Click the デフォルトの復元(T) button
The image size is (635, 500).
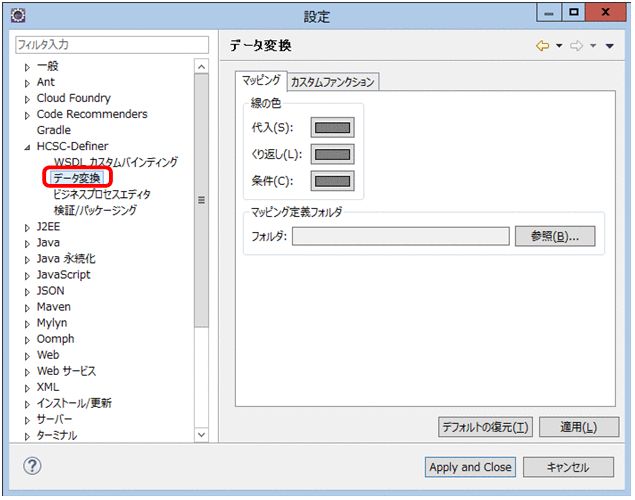click(x=485, y=427)
